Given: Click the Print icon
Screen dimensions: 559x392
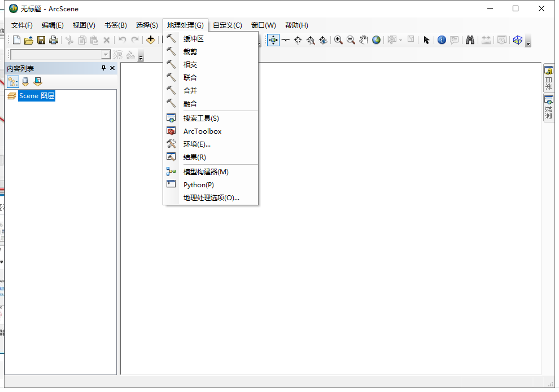Looking at the screenshot, I should tap(54, 40).
